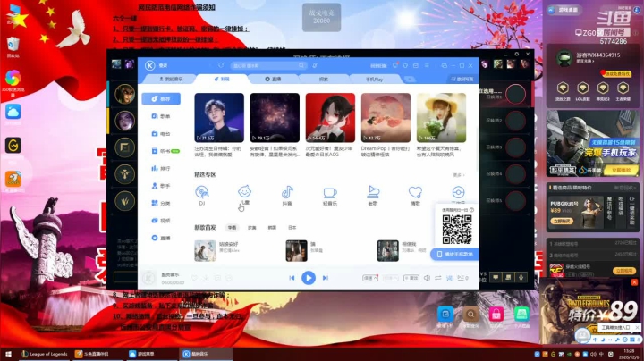This screenshot has height=361, width=644.
Task: Select 分类 in the left sidebar
Action: [161, 203]
